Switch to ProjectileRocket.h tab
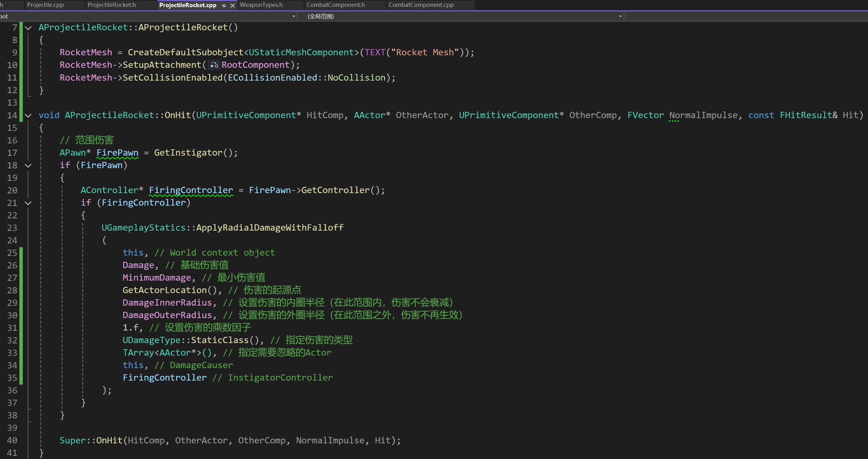Image resolution: width=868 pixels, height=459 pixels. tap(112, 5)
